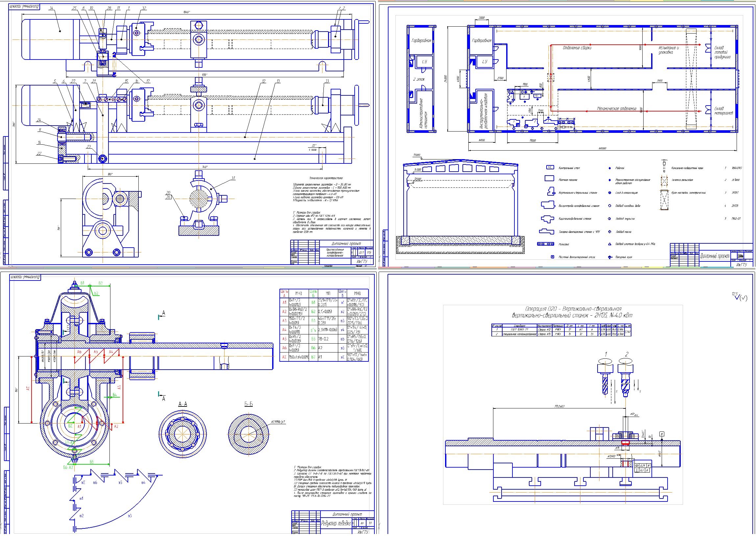Screen dimensions: 756x536
Task: Click the Отделение сборки room label
Action: click(x=577, y=48)
